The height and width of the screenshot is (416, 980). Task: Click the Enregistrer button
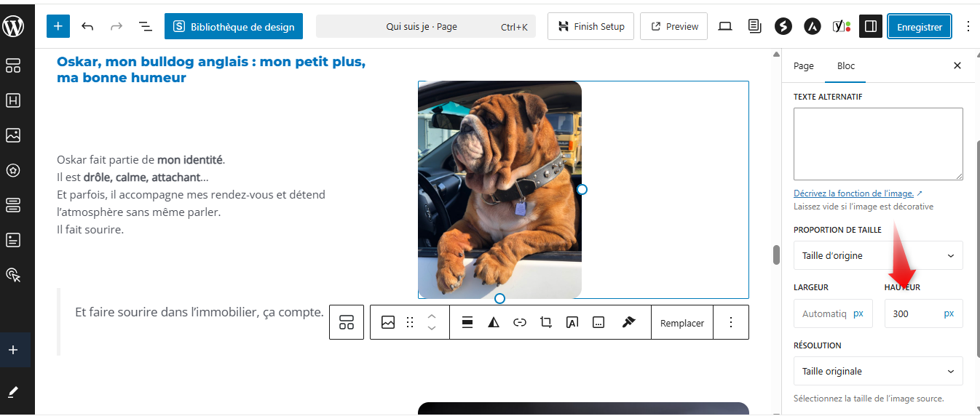[x=919, y=26]
